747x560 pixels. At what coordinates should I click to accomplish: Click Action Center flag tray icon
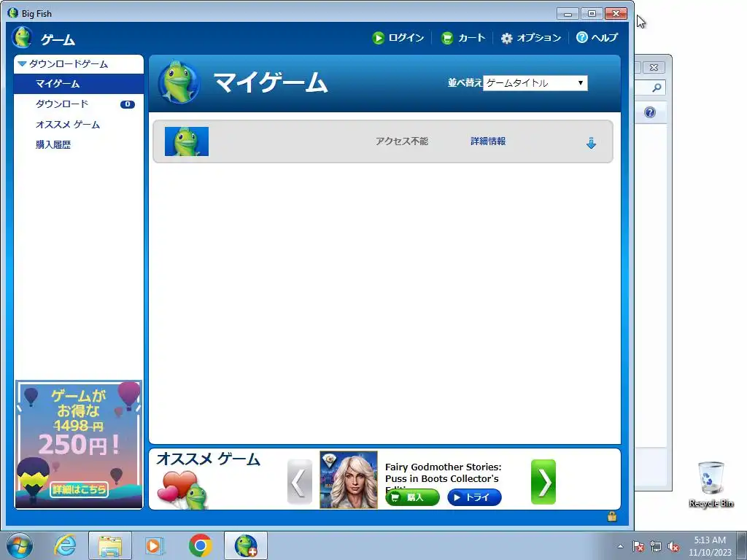point(638,547)
